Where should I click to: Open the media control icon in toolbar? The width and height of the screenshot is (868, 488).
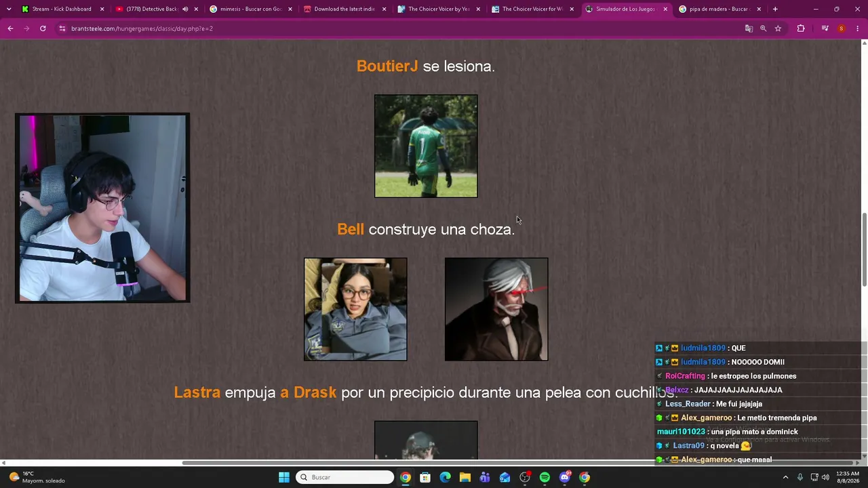point(825,28)
